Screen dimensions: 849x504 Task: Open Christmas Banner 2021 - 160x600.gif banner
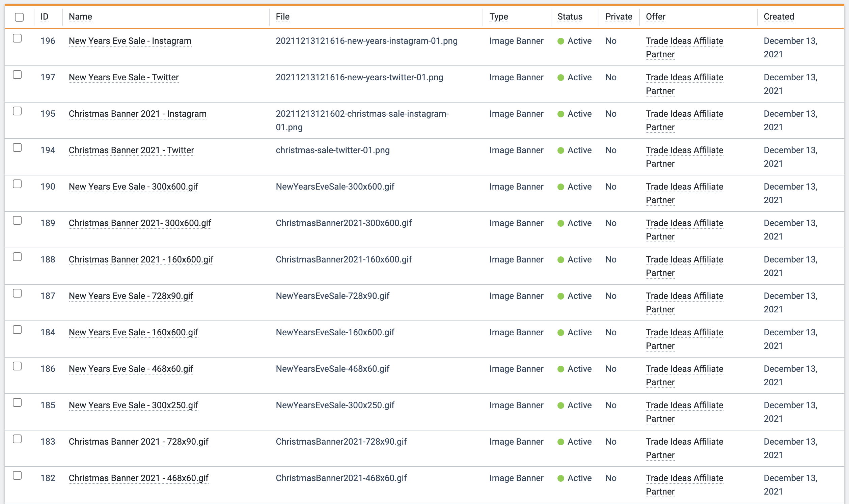click(141, 259)
